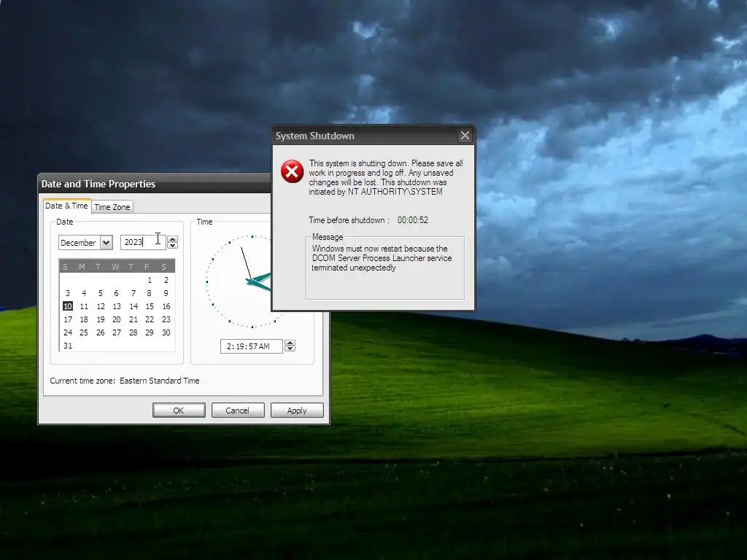Click the Eastern Standard Time label

pyautogui.click(x=159, y=381)
